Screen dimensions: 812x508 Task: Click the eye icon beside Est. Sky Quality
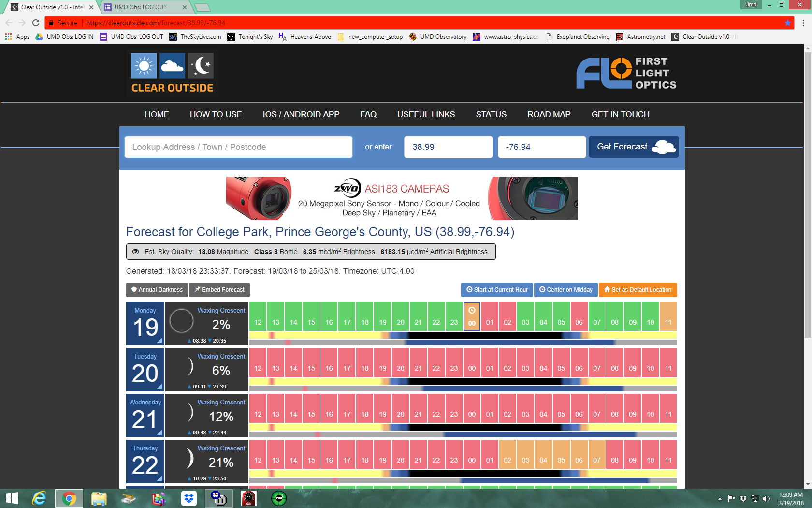[x=136, y=252]
